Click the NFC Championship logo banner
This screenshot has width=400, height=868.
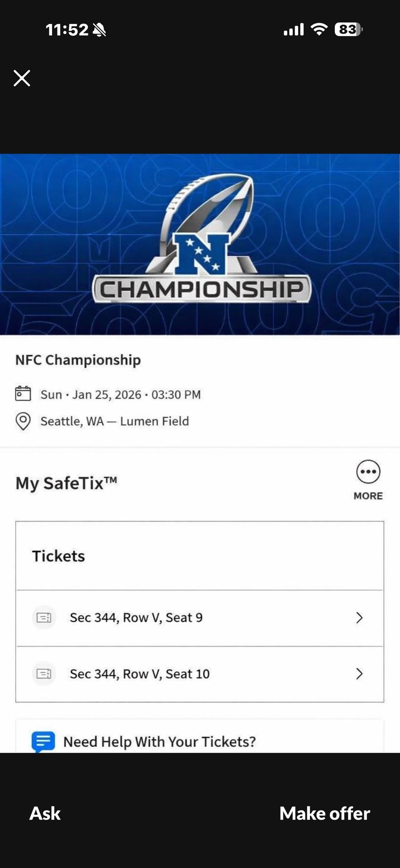[x=200, y=244]
